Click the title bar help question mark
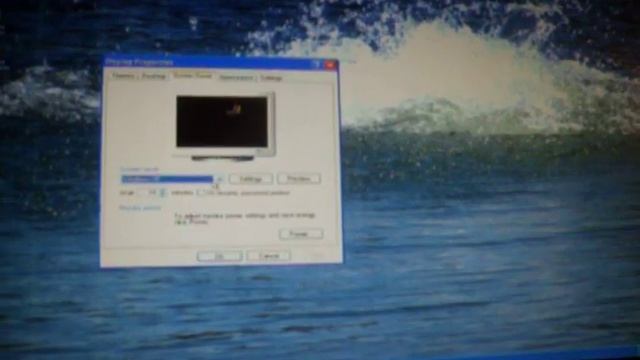The height and width of the screenshot is (360, 640). tap(316, 64)
